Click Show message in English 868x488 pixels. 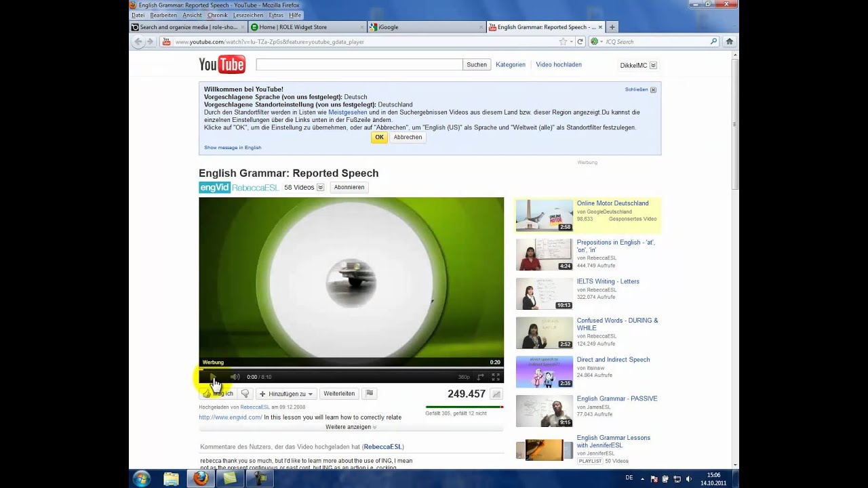(233, 148)
